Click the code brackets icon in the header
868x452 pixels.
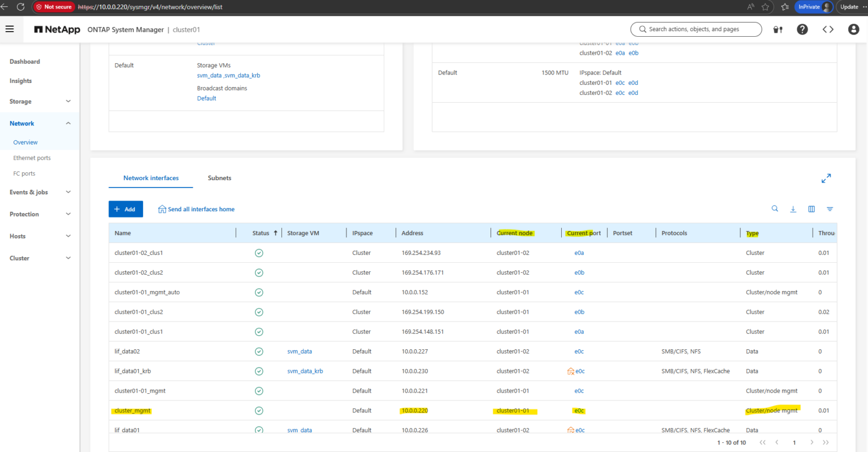click(x=827, y=29)
